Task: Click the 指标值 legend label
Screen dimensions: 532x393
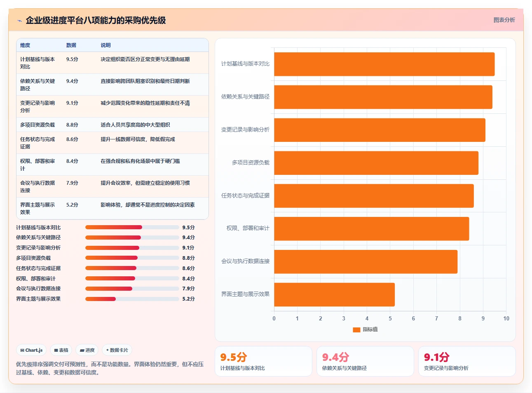Action: [x=370, y=329]
